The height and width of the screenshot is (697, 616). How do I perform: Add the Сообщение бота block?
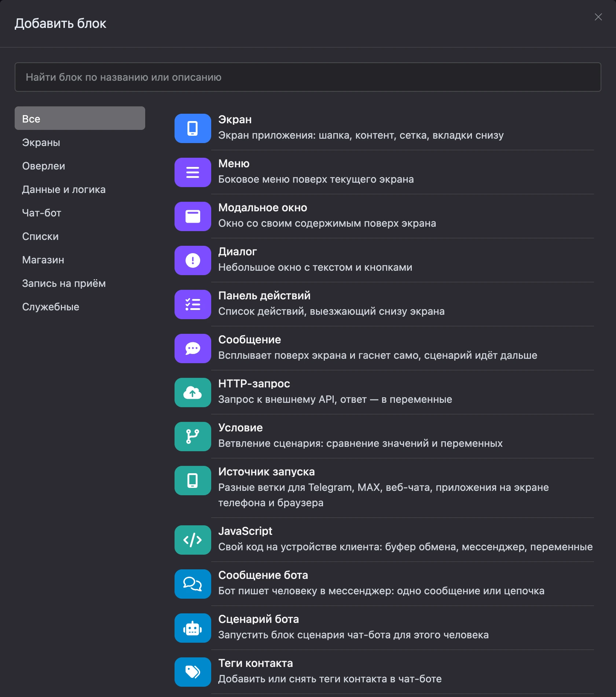point(384,584)
